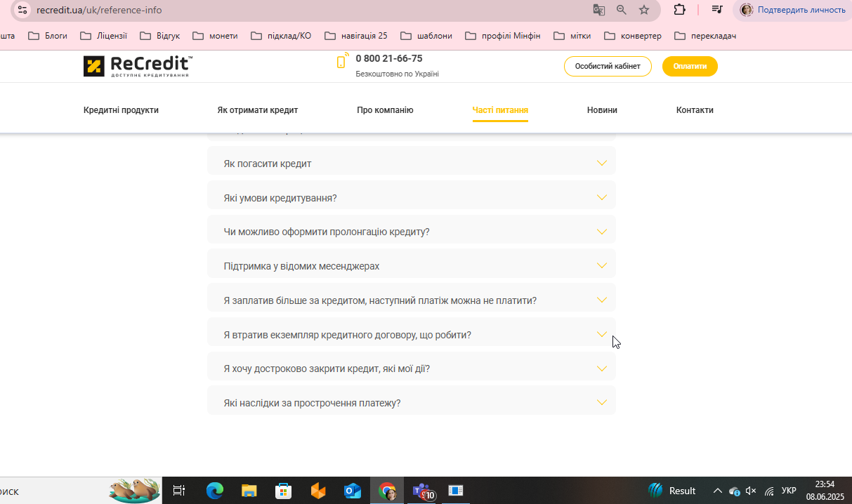Open the "конвертер" bookmarks folder

[x=632, y=36]
